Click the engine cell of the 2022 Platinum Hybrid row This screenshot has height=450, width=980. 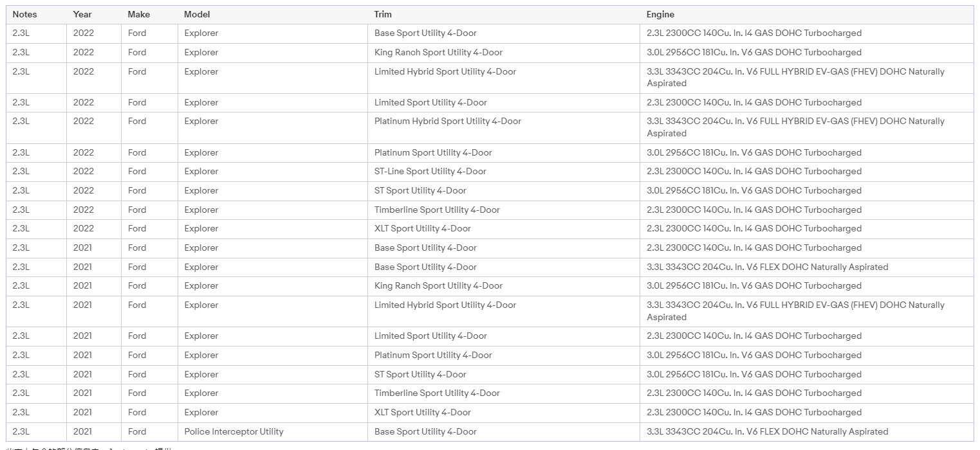(795, 127)
